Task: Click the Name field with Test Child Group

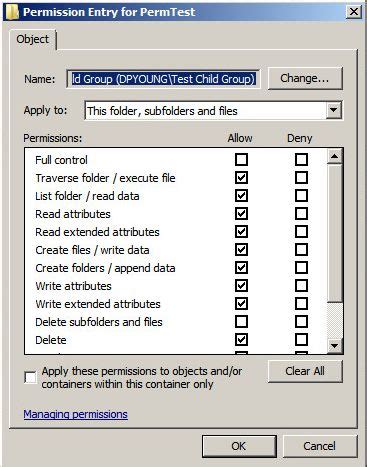Action: pos(163,79)
